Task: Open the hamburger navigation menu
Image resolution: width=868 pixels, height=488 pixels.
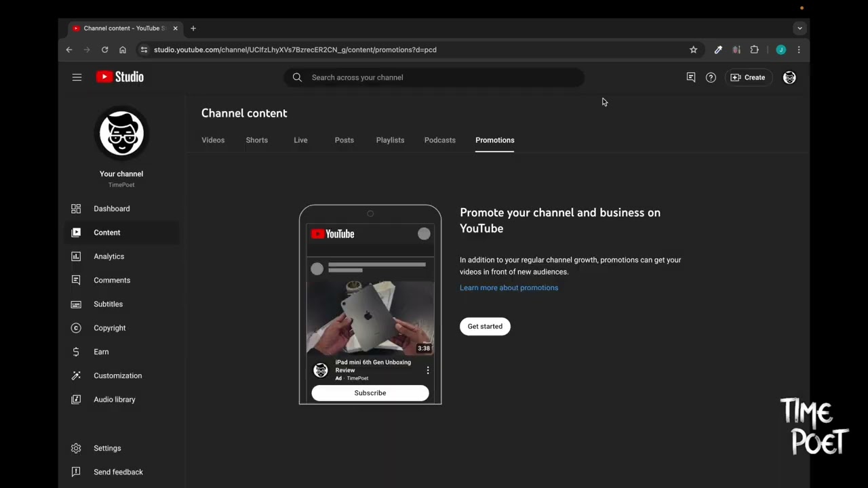Action: pos(77,77)
